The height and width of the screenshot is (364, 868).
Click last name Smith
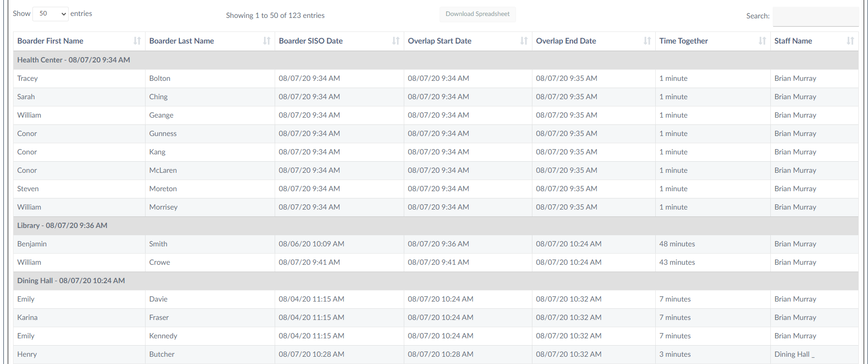pyautogui.click(x=158, y=244)
